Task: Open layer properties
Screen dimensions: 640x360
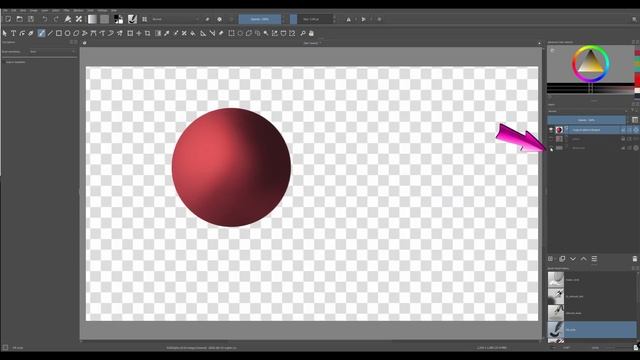Action: coord(594,259)
